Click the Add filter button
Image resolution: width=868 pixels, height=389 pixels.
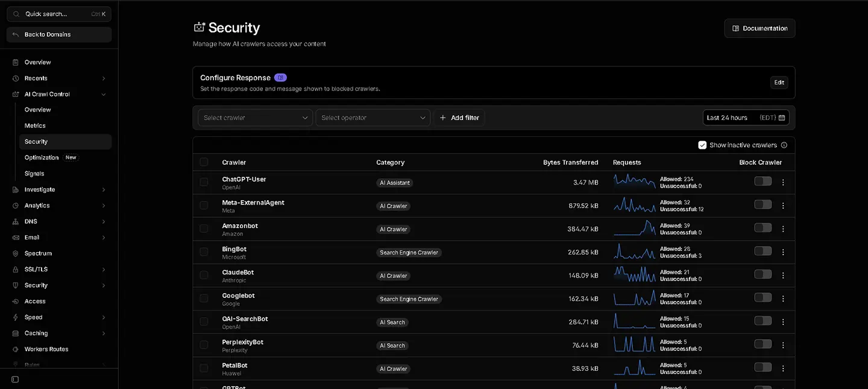pos(459,118)
